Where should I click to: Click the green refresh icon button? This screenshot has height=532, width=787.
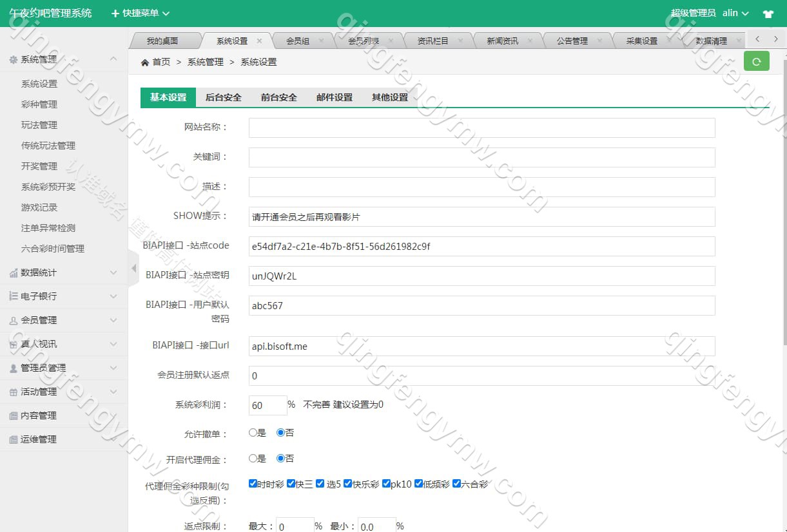tap(756, 61)
